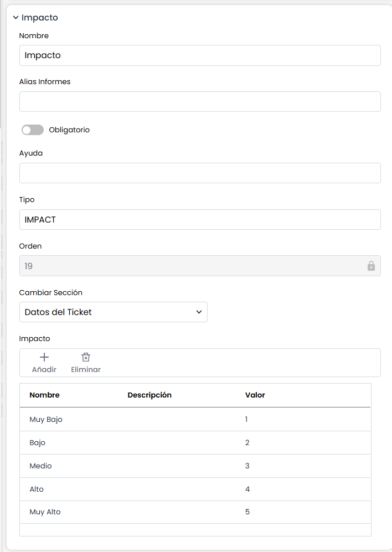Image resolution: width=392 pixels, height=552 pixels.
Task: Click into the Nombre input field
Action: pyautogui.click(x=199, y=55)
